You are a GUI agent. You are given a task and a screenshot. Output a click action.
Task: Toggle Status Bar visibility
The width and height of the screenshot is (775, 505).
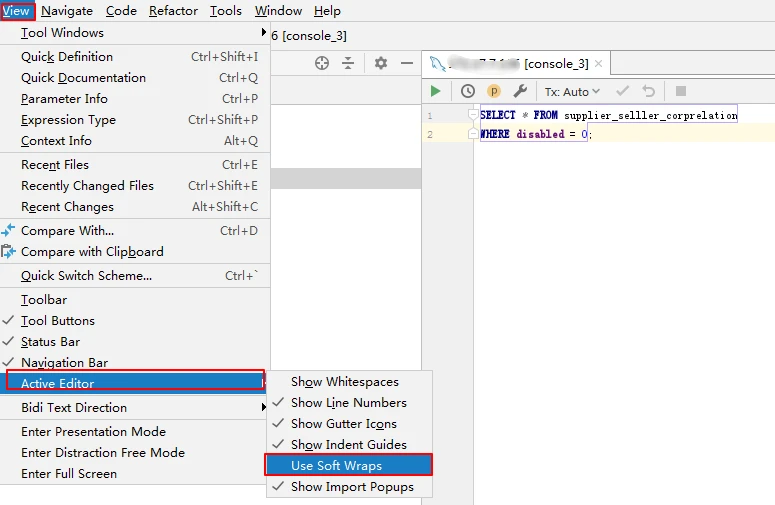(x=135, y=341)
